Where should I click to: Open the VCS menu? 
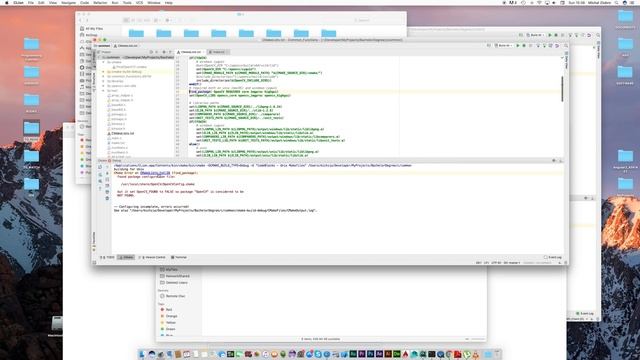pyautogui.click(x=139, y=2)
